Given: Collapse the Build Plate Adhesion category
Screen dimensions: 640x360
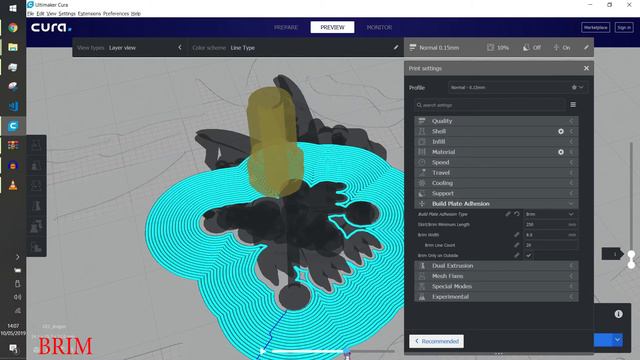Looking at the screenshot, I should coord(496,204).
